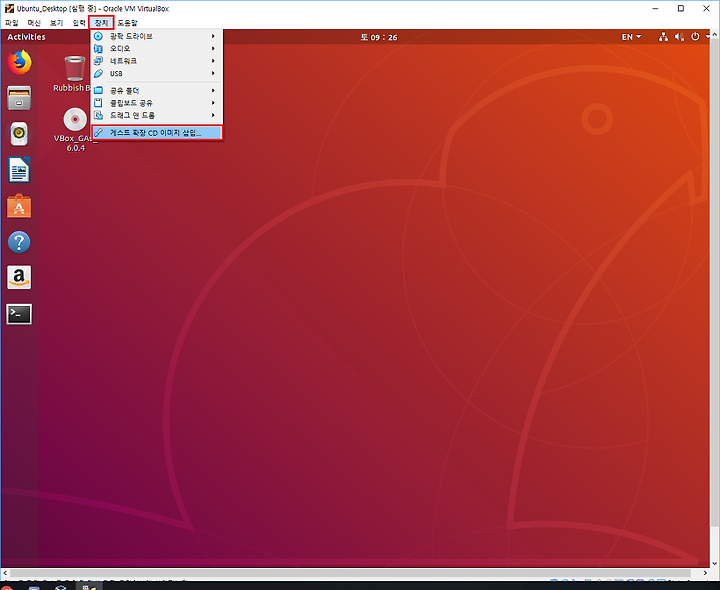The height and width of the screenshot is (590, 720).
Task: Open the EN input language dropdown
Action: point(631,37)
